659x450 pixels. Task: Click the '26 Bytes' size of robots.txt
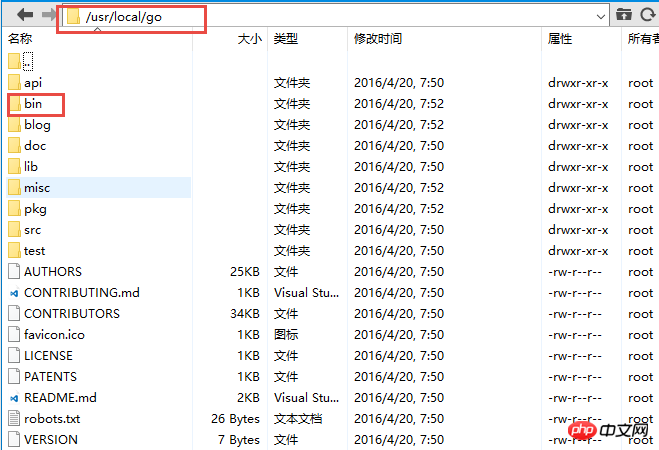click(x=235, y=419)
